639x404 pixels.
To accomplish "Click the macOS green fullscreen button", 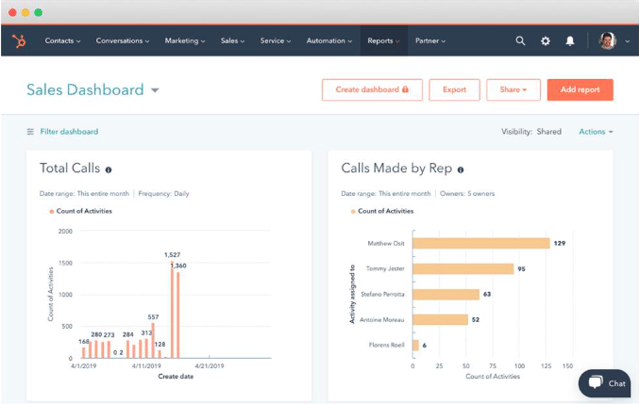I will (38, 13).
